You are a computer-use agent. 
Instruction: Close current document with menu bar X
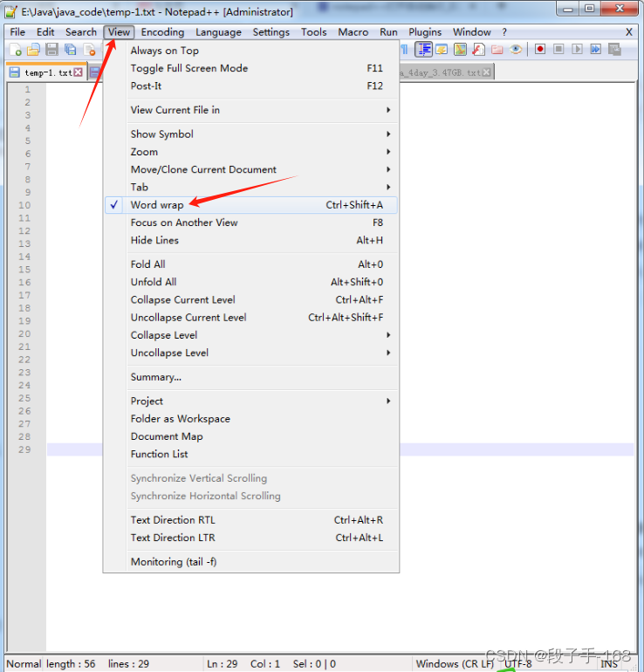tap(628, 32)
